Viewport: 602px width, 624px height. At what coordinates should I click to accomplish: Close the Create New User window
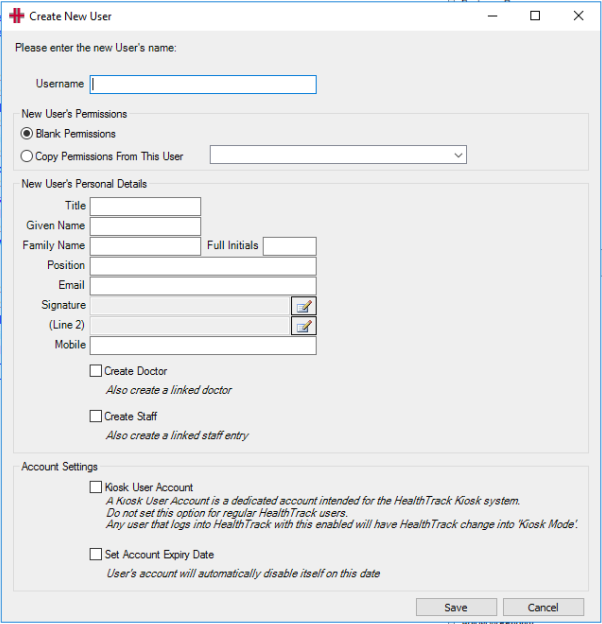click(x=579, y=16)
